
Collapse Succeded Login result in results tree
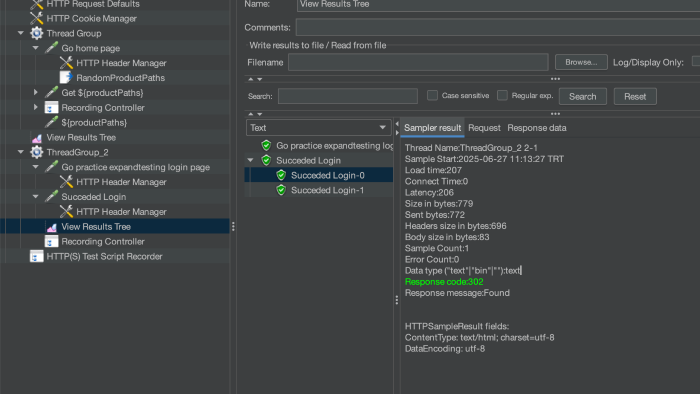(x=250, y=160)
